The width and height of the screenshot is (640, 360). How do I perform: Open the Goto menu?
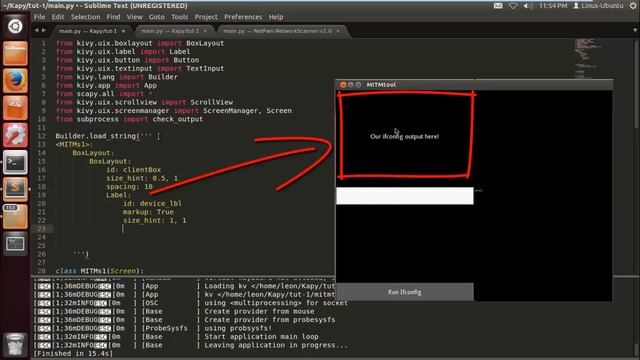tap(156, 17)
